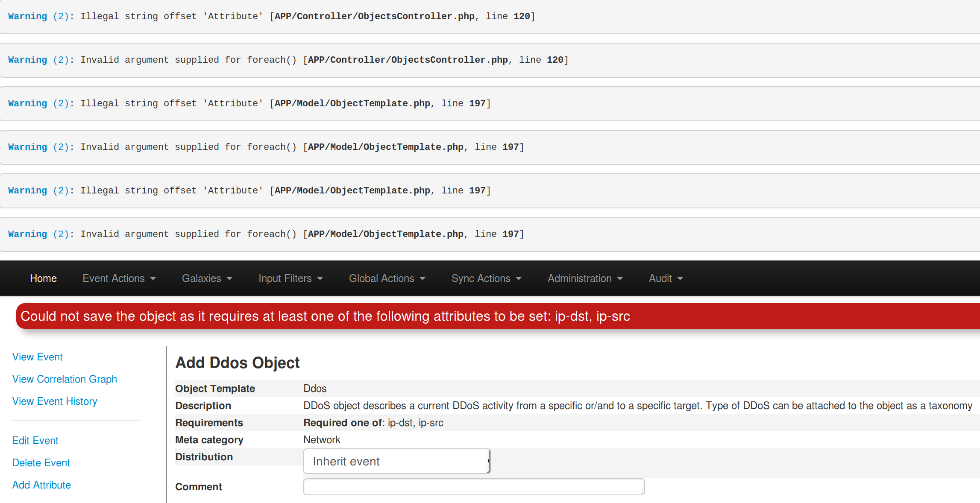Open the Add Attribute link
This screenshot has width=980, height=503.
[41, 485]
